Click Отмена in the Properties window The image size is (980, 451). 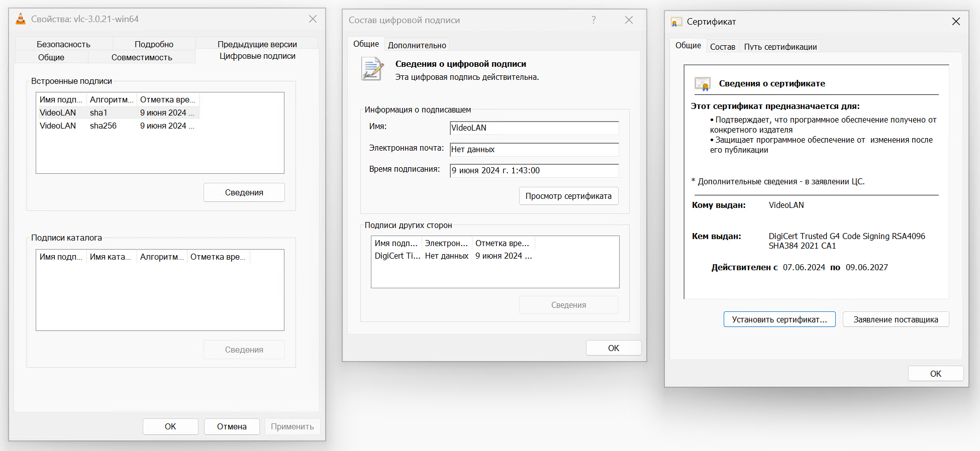(232, 426)
